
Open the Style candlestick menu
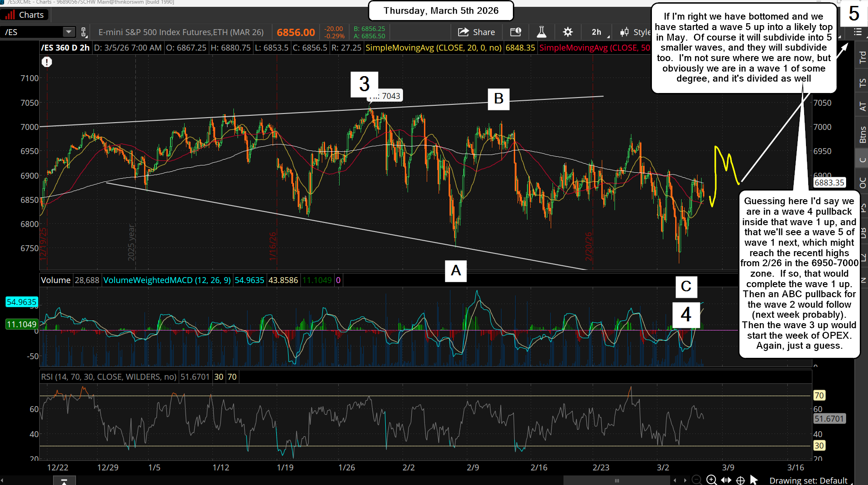(635, 32)
